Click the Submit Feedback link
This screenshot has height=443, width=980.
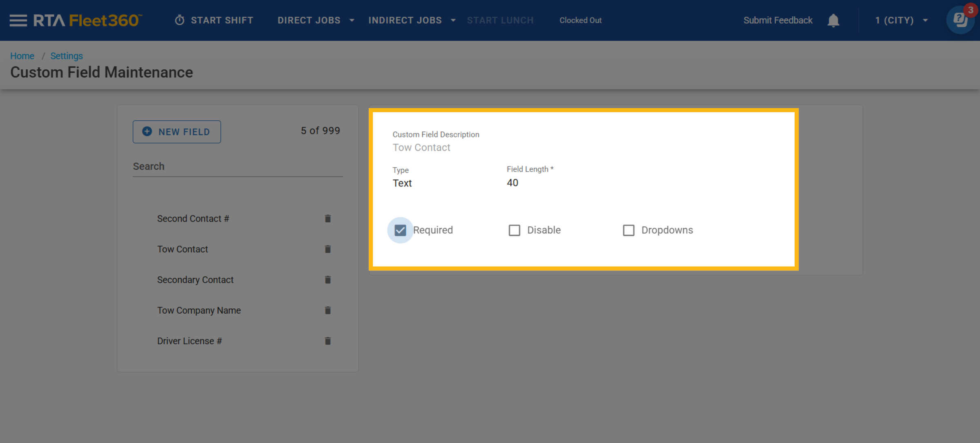click(x=777, y=20)
